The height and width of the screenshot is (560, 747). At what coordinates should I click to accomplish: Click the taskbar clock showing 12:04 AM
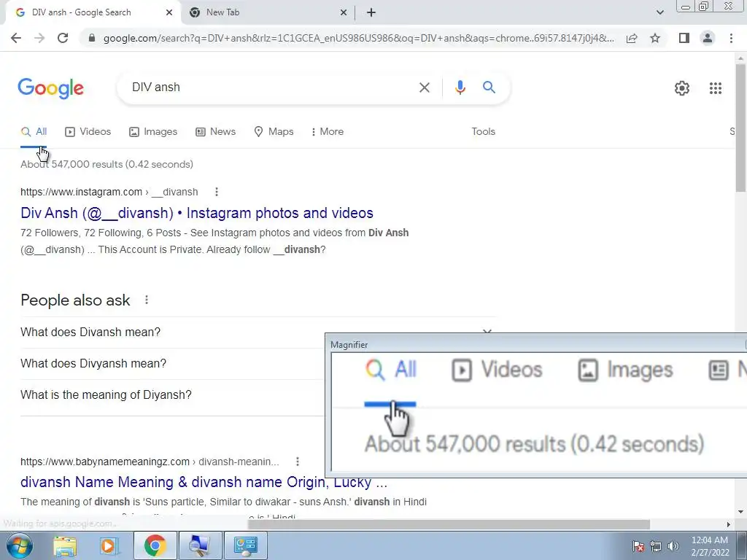(710, 546)
